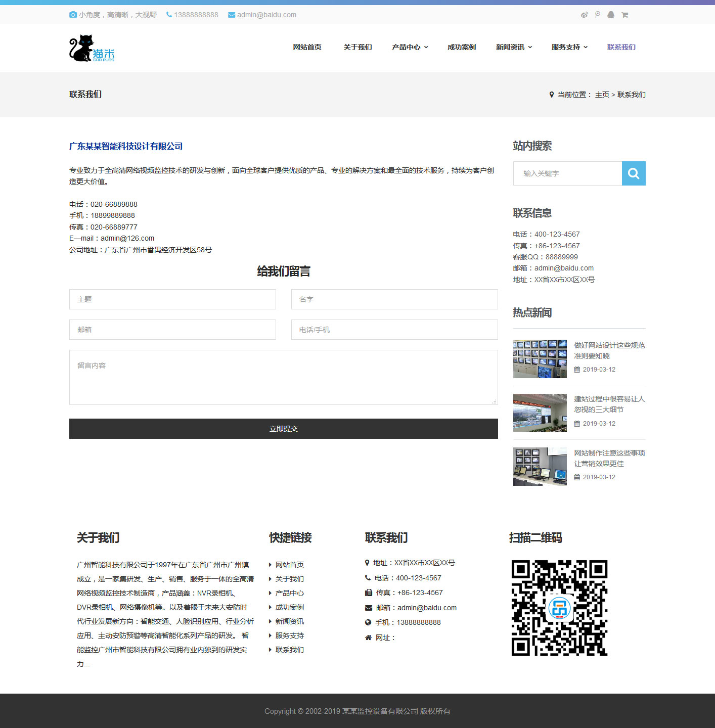Click the phone icon beside 13888888888 in the top bar
This screenshot has width=715, height=728.
(169, 15)
